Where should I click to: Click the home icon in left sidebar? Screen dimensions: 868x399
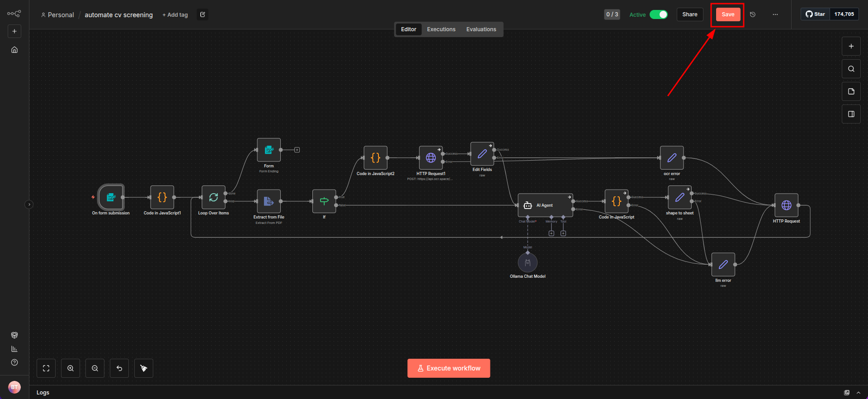[x=14, y=50]
